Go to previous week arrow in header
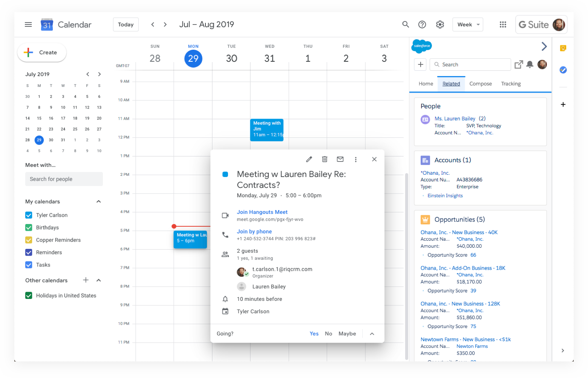 [x=153, y=24]
